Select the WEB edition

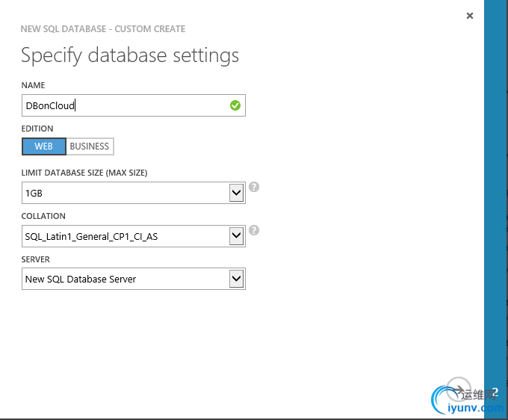(44, 146)
